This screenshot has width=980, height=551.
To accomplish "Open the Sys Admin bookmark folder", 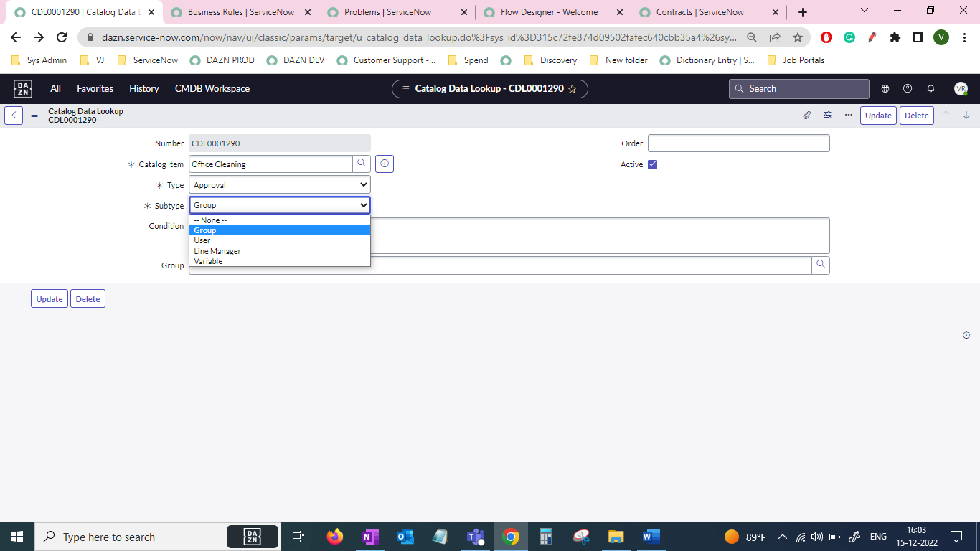I will click(39, 60).
